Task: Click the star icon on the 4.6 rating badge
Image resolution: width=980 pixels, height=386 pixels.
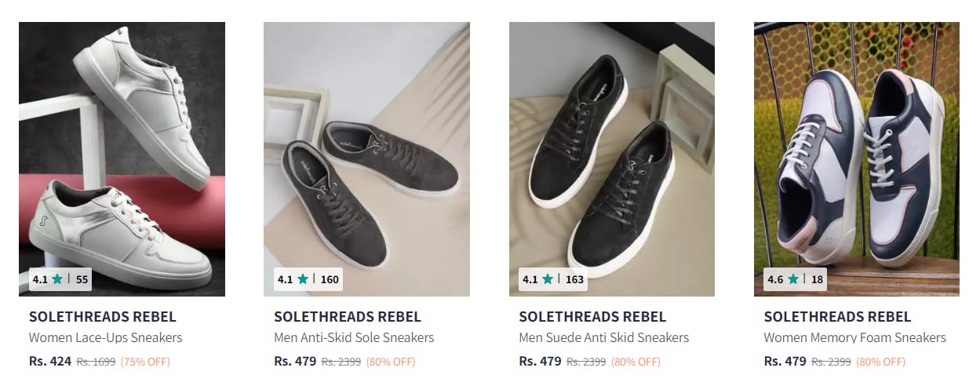Action: [x=793, y=279]
